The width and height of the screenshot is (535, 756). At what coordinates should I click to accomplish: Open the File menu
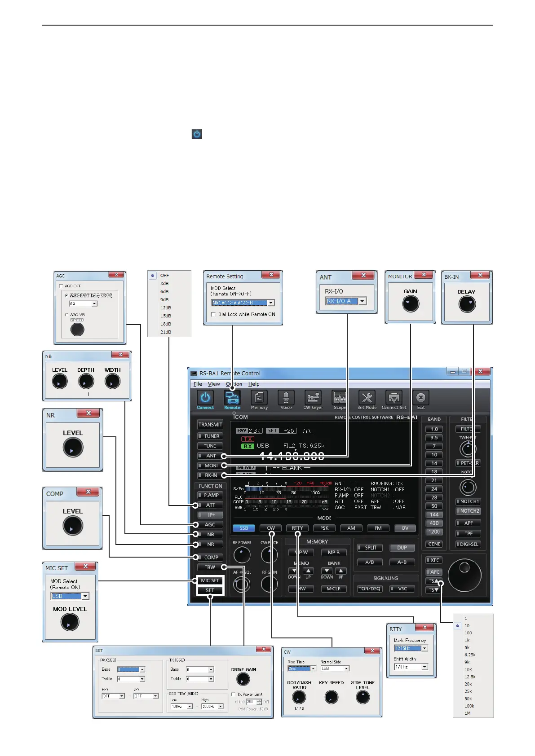click(198, 384)
